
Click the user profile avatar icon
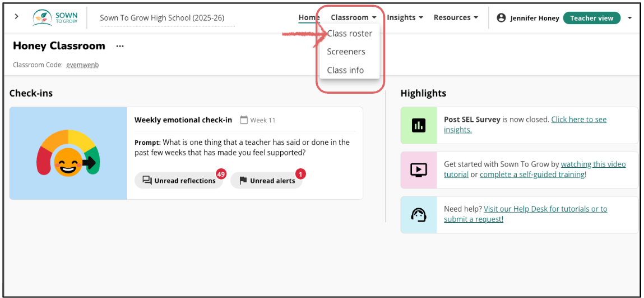click(502, 18)
